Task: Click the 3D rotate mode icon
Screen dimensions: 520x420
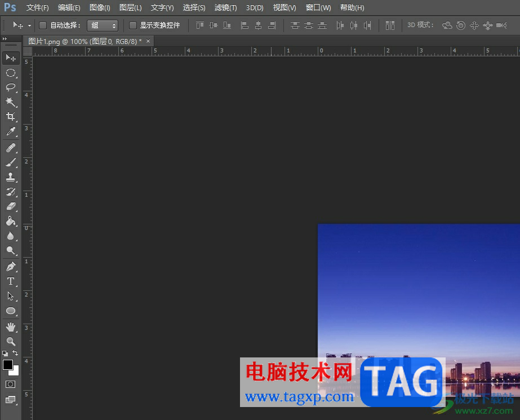Action: [x=447, y=25]
